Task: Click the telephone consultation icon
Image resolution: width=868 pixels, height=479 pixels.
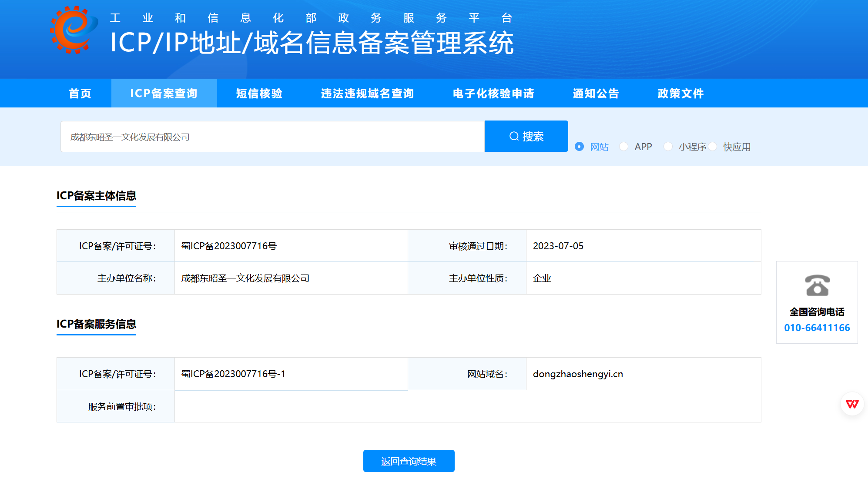Action: pyautogui.click(x=817, y=285)
